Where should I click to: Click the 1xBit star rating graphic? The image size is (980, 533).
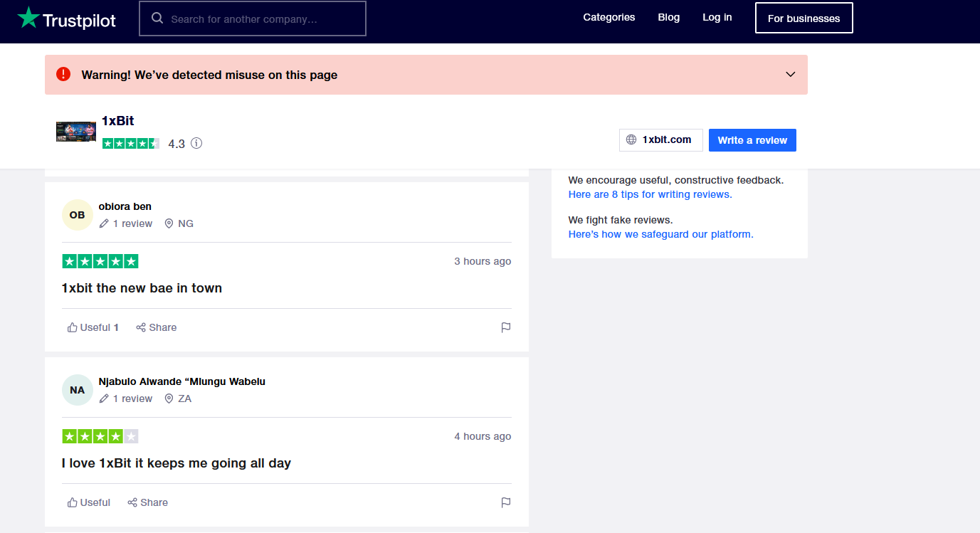click(x=131, y=143)
